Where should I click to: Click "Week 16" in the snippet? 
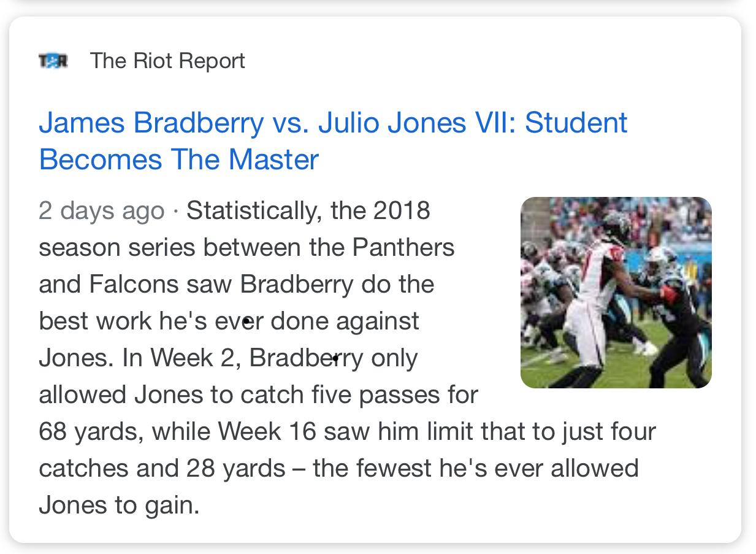(267, 431)
